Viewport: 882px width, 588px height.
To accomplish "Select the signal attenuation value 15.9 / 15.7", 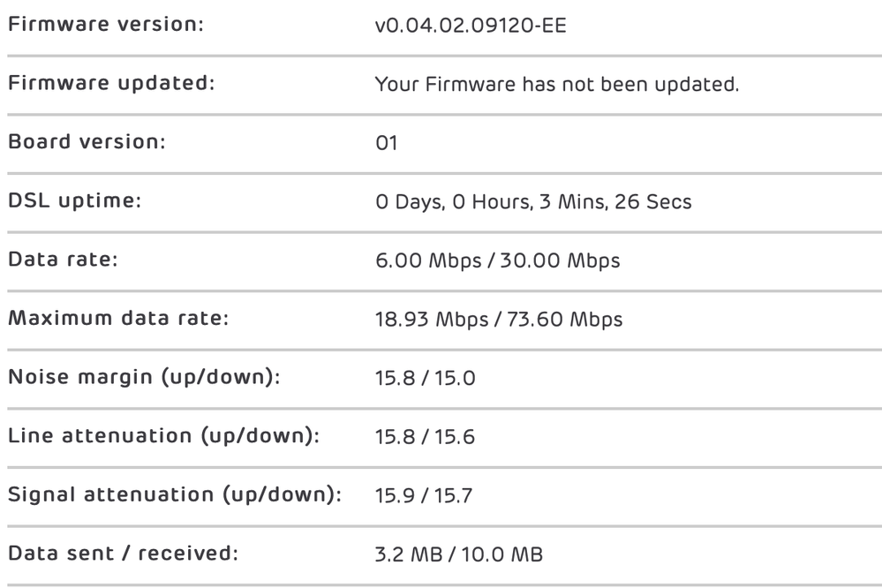I will [x=426, y=493].
